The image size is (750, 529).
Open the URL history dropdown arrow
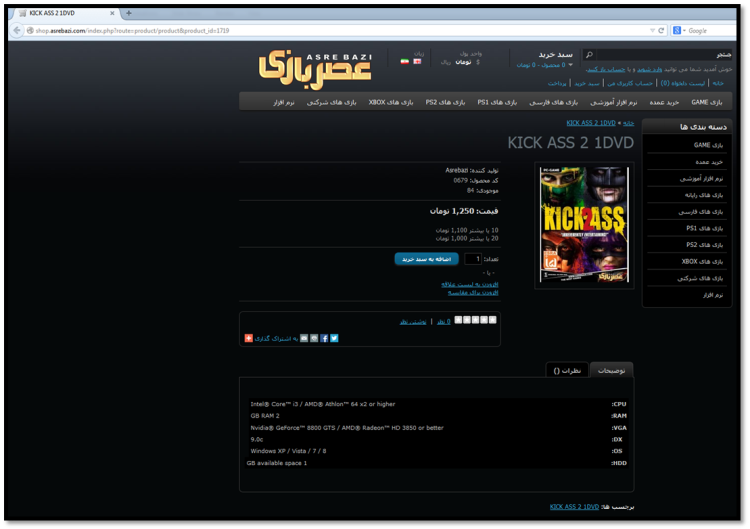pyautogui.click(x=652, y=31)
